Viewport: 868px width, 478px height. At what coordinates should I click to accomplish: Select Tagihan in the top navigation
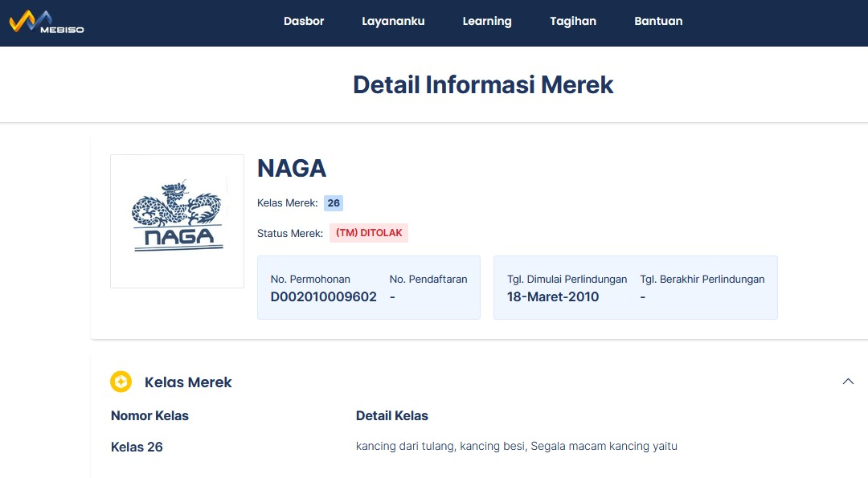[x=573, y=21]
